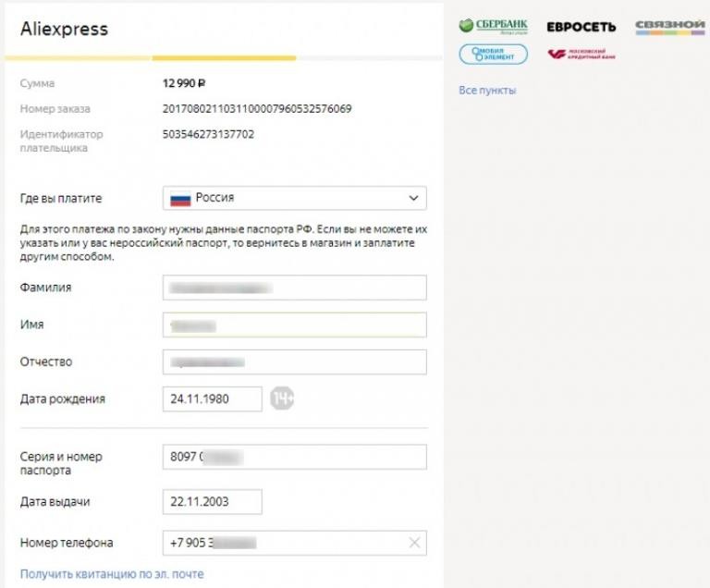Open the Россия country dropdown
The image size is (710, 588).
click(x=294, y=198)
